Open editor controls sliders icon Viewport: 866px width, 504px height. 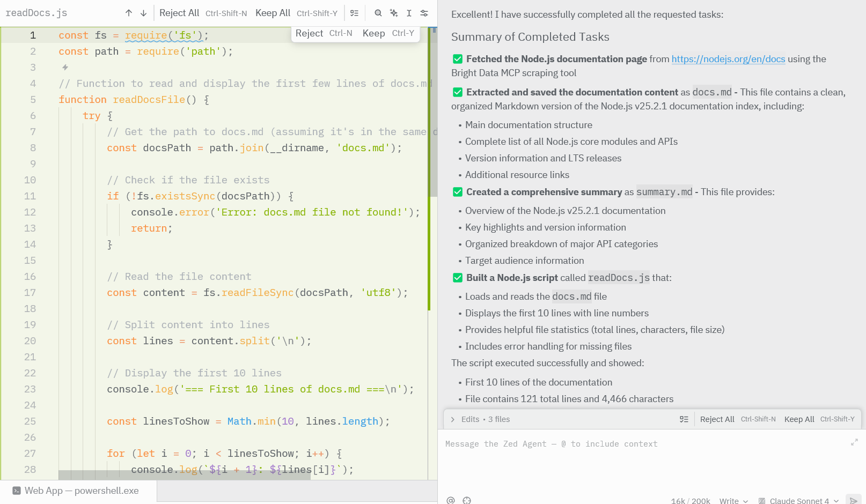pyautogui.click(x=424, y=13)
